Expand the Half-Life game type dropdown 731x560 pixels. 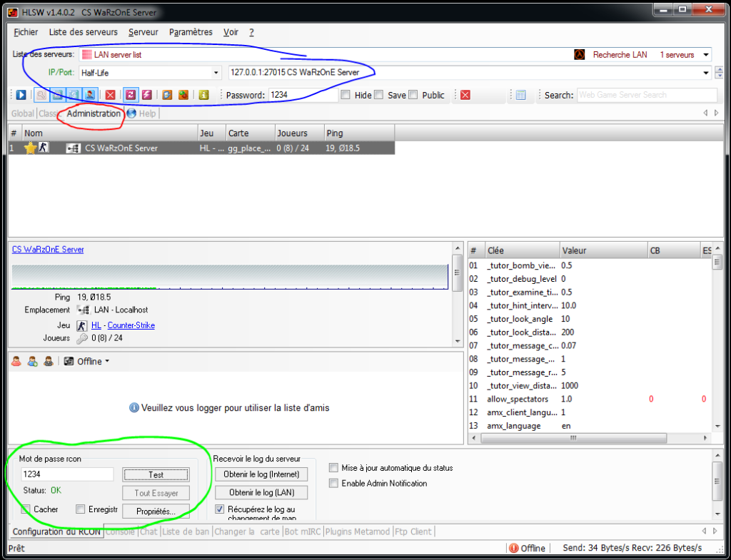[x=216, y=73]
